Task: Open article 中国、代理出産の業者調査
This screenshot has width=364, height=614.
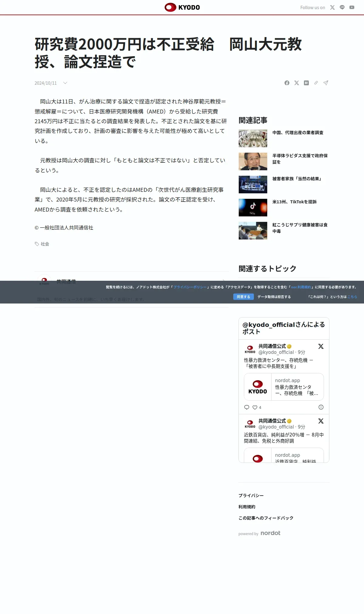Action: coord(298,133)
